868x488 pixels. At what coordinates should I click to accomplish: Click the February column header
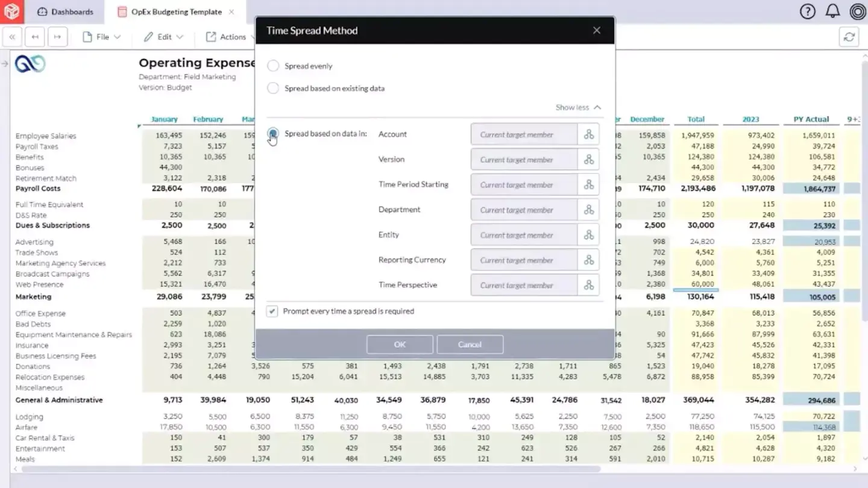tap(208, 119)
